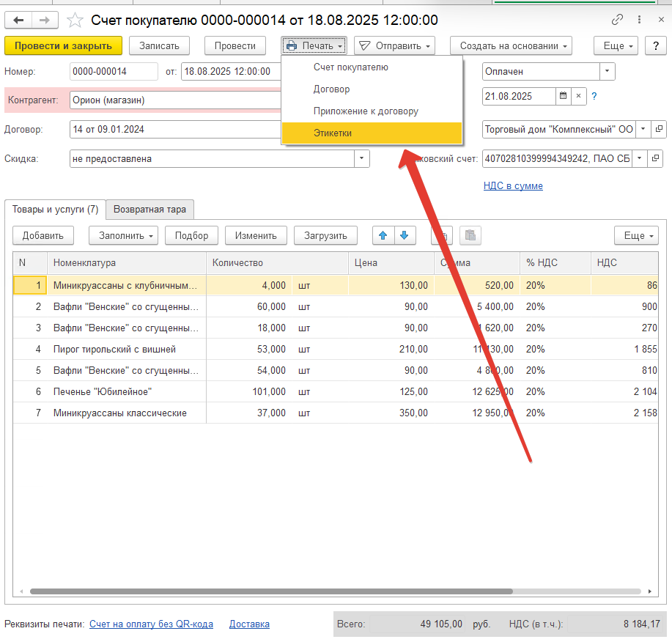The image size is (672, 642).
Task: Click Провести и закрыть
Action: click(64, 46)
